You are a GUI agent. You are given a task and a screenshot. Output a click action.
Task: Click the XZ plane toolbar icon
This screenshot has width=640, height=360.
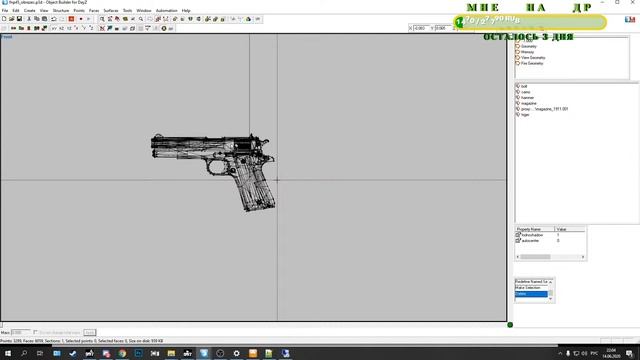coord(61,29)
